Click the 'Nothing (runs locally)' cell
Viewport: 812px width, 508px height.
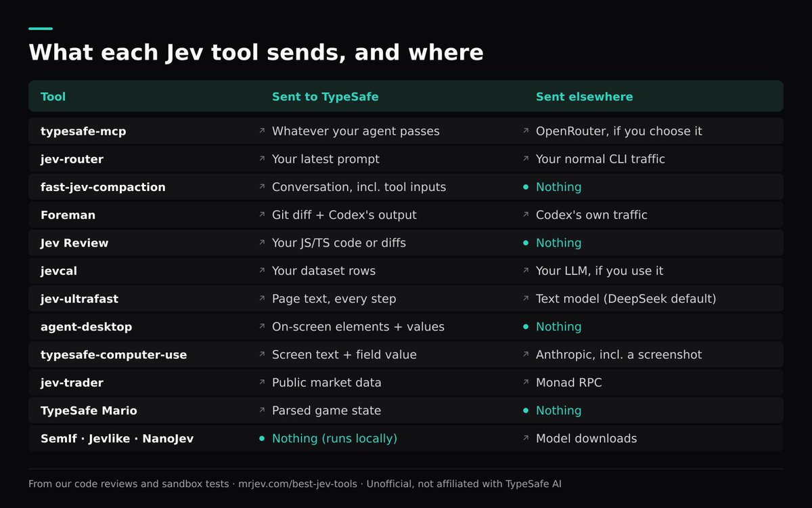pos(334,438)
